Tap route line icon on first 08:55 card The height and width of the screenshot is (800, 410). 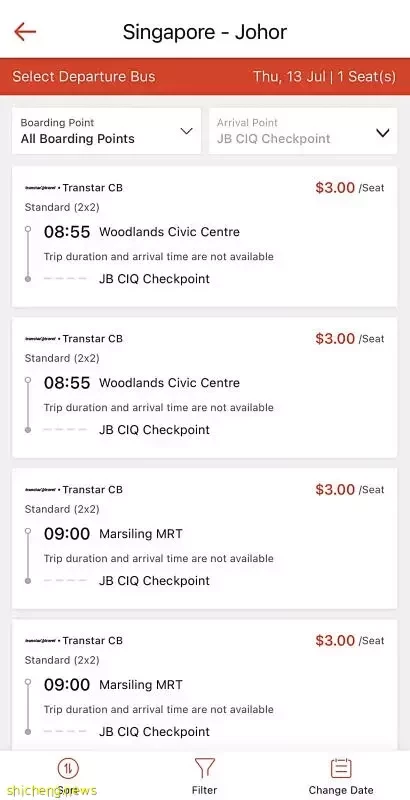click(x=28, y=254)
